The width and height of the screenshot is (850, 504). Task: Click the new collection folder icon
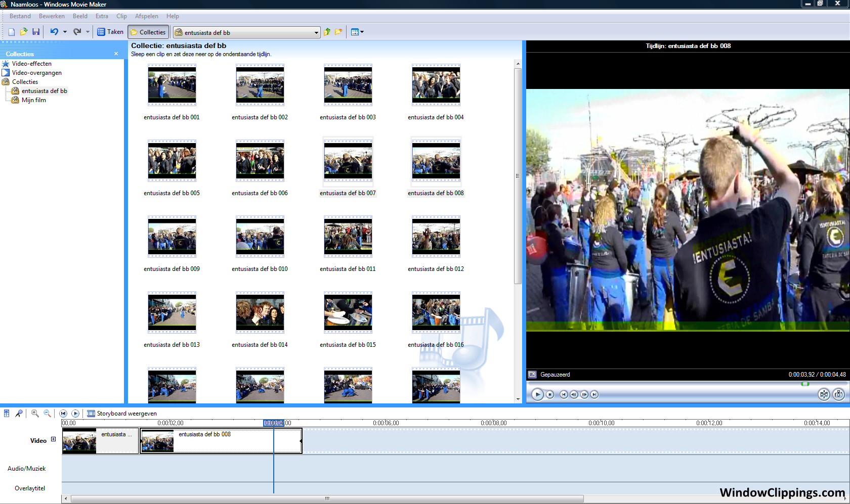(338, 32)
